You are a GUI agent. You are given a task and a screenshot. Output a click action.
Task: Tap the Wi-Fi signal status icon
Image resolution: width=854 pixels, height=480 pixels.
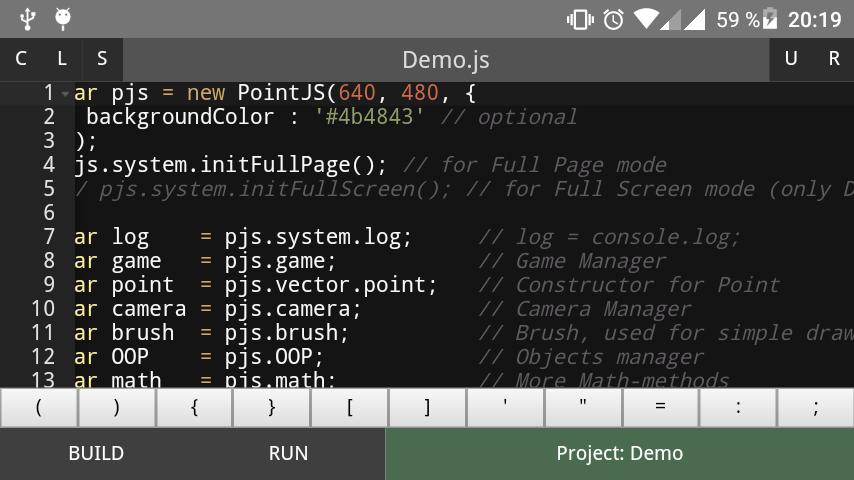(x=646, y=20)
